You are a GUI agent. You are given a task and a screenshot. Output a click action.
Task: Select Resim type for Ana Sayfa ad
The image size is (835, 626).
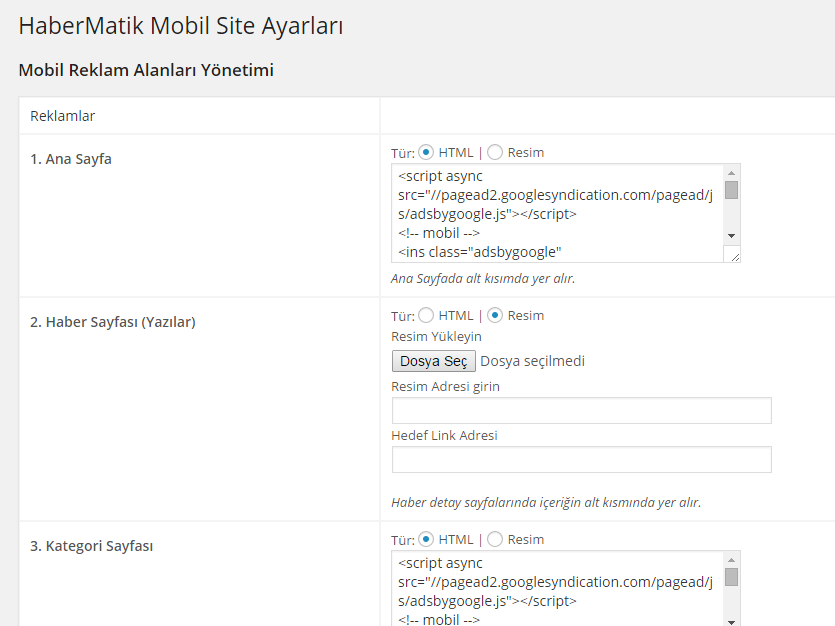click(x=495, y=152)
